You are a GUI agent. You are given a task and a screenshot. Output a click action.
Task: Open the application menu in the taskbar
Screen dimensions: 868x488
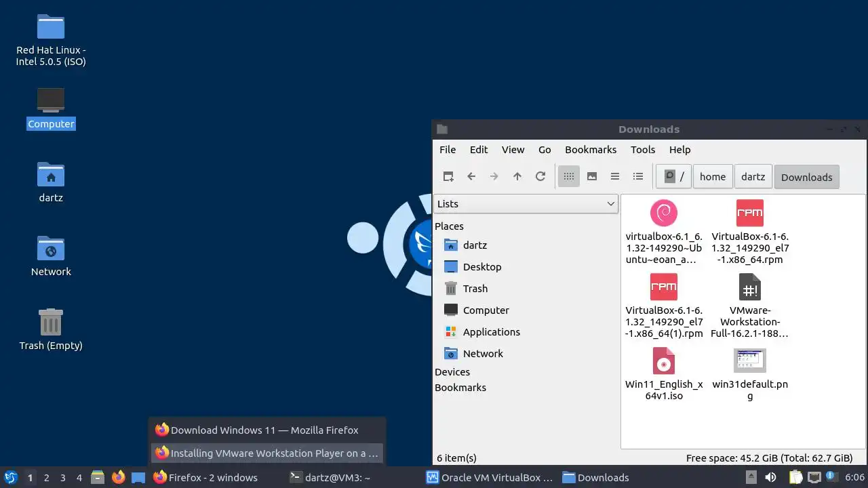coord(10,477)
